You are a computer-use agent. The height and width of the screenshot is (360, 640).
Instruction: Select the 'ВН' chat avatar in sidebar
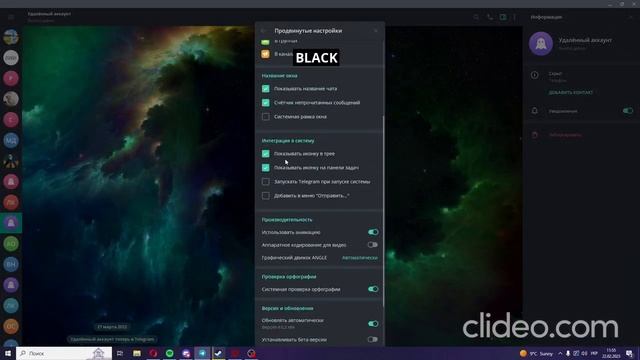point(11,264)
